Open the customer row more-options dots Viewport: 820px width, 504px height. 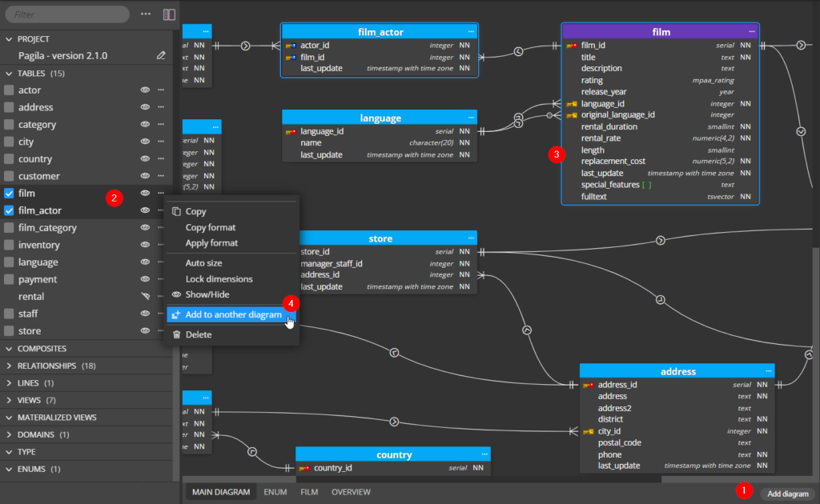pyautogui.click(x=161, y=176)
